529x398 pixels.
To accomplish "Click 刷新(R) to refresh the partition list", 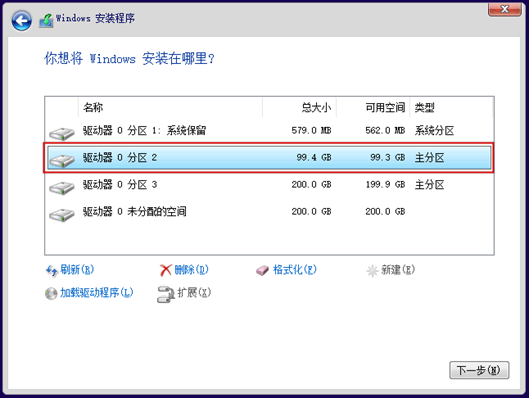I will click(x=77, y=269).
